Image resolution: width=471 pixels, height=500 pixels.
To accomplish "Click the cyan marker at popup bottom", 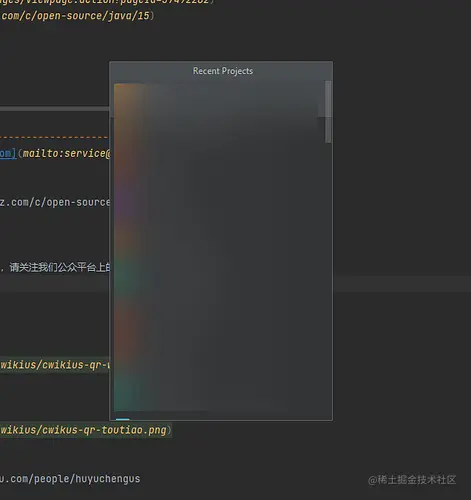I will pyautogui.click(x=123, y=419).
